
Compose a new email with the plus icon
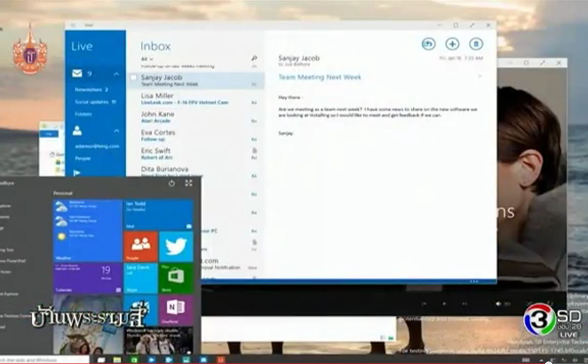point(452,43)
